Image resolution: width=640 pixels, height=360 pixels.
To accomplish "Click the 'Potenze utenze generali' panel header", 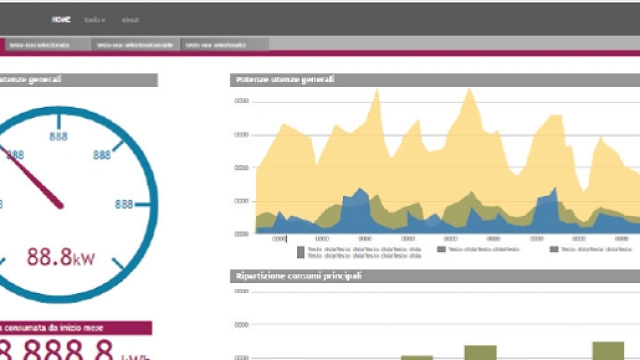I will coord(435,80).
